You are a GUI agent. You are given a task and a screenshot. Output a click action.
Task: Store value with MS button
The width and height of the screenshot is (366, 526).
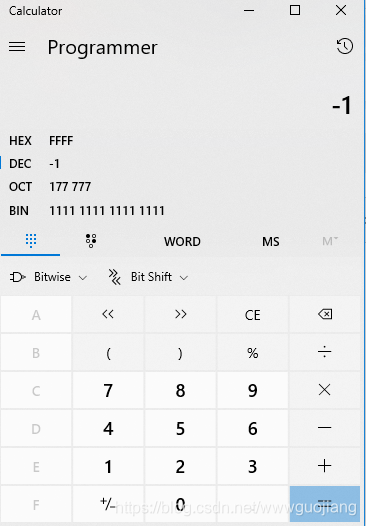pos(271,242)
